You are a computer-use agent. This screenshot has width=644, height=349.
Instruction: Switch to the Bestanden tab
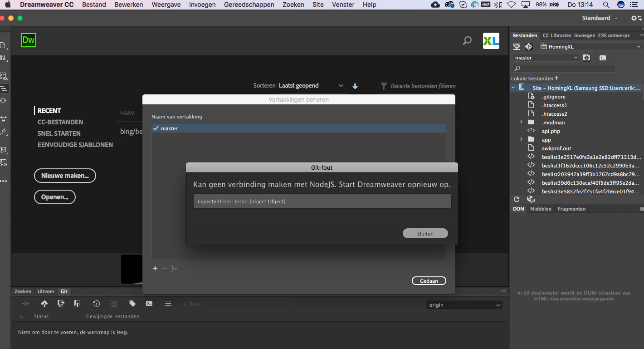[x=525, y=35]
